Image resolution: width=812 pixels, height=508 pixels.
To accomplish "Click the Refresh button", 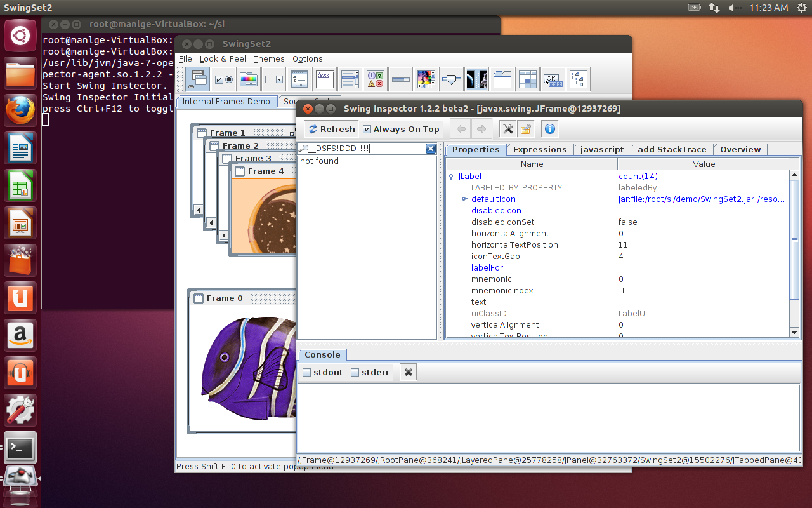I will click(331, 129).
